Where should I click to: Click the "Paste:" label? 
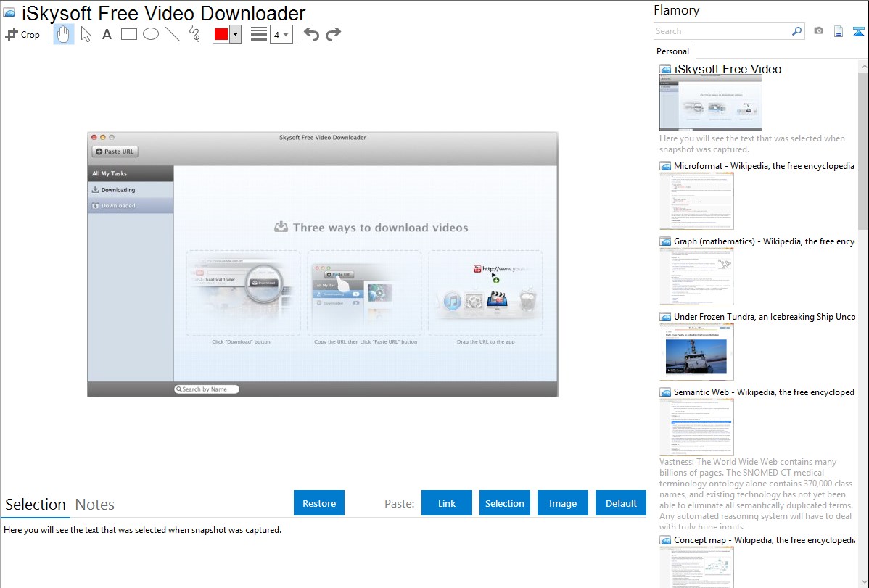coord(400,503)
